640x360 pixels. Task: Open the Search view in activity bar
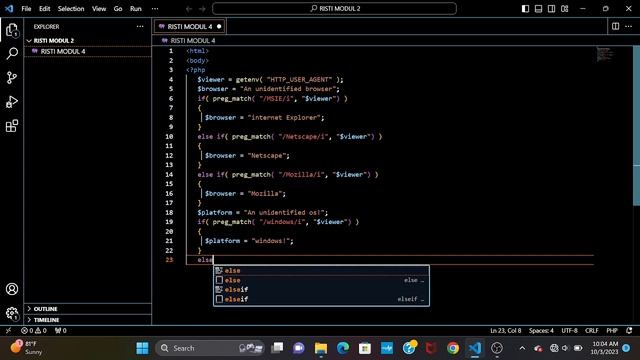pyautogui.click(x=12, y=53)
